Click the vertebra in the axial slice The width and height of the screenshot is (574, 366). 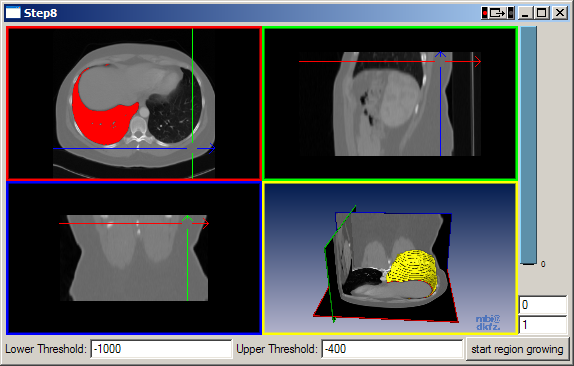(x=138, y=128)
